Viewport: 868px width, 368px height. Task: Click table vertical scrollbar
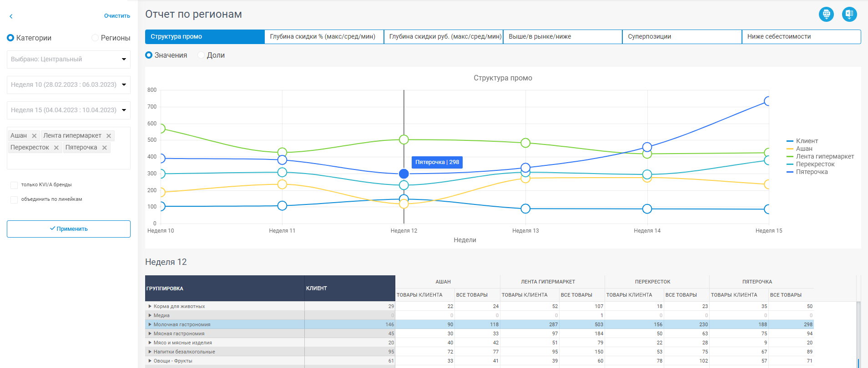coord(858,334)
